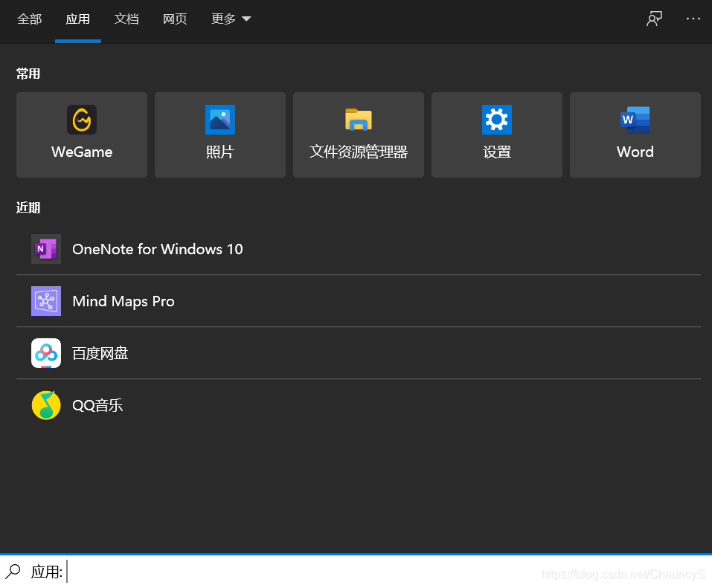Image resolution: width=712 pixels, height=588 pixels.
Task: Select the 应用 tab
Action: click(77, 19)
